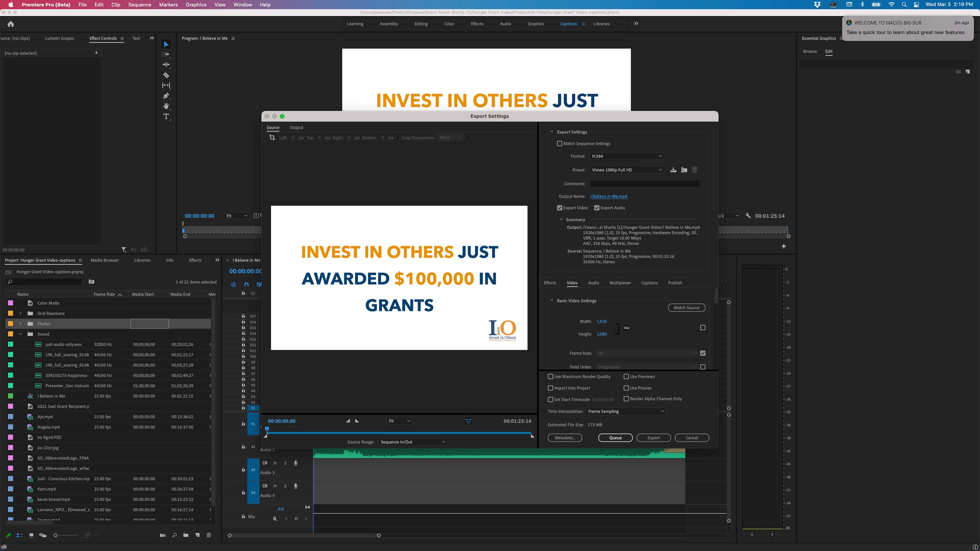Viewport: 980px width, 551px height.
Task: Select the Pen tool
Action: (x=166, y=96)
